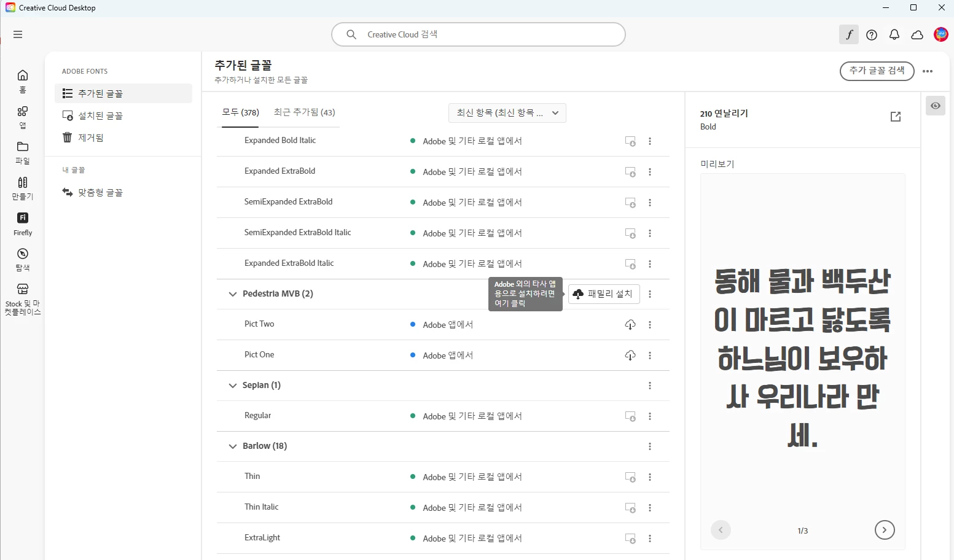Viewport: 954px width, 560px height.
Task: Open the 최신 항목 sort dropdown
Action: (x=507, y=113)
